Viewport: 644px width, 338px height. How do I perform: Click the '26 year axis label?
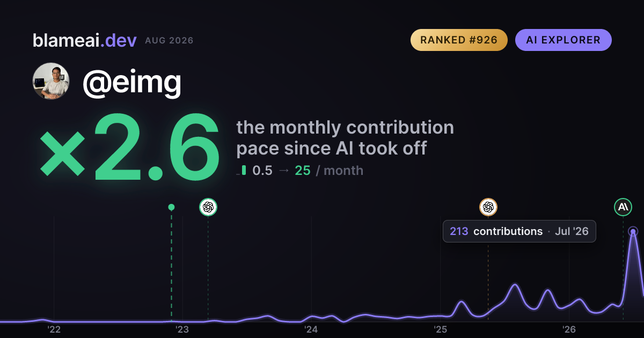tap(569, 329)
